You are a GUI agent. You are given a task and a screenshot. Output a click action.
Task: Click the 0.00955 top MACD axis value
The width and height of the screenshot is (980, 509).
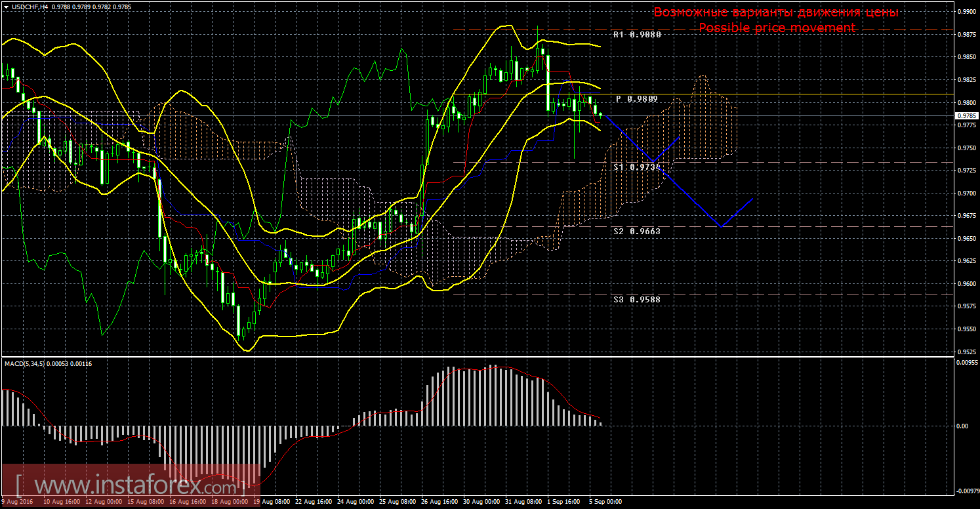pos(967,362)
